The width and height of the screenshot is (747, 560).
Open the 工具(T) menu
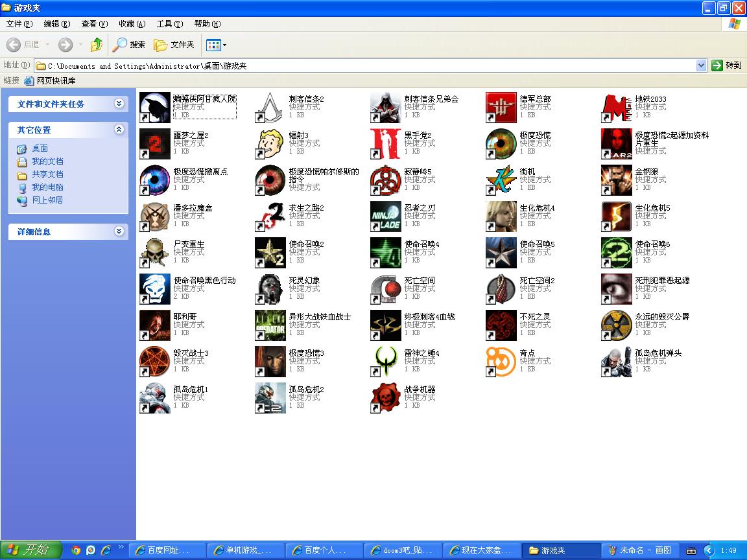click(x=170, y=24)
